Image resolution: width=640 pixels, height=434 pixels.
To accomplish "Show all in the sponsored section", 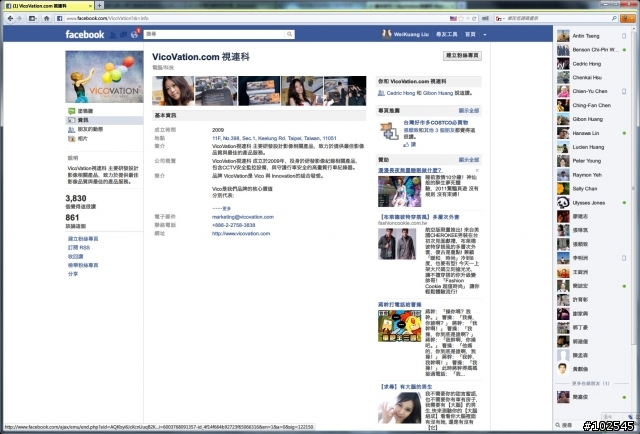I will click(x=469, y=160).
